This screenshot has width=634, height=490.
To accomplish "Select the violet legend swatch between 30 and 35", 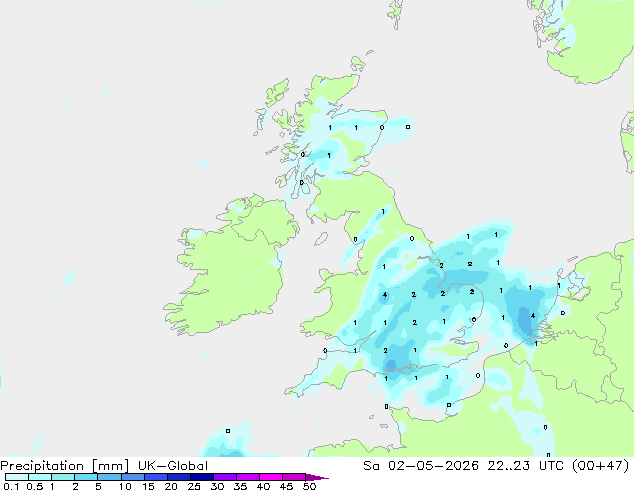I will coord(225,477).
